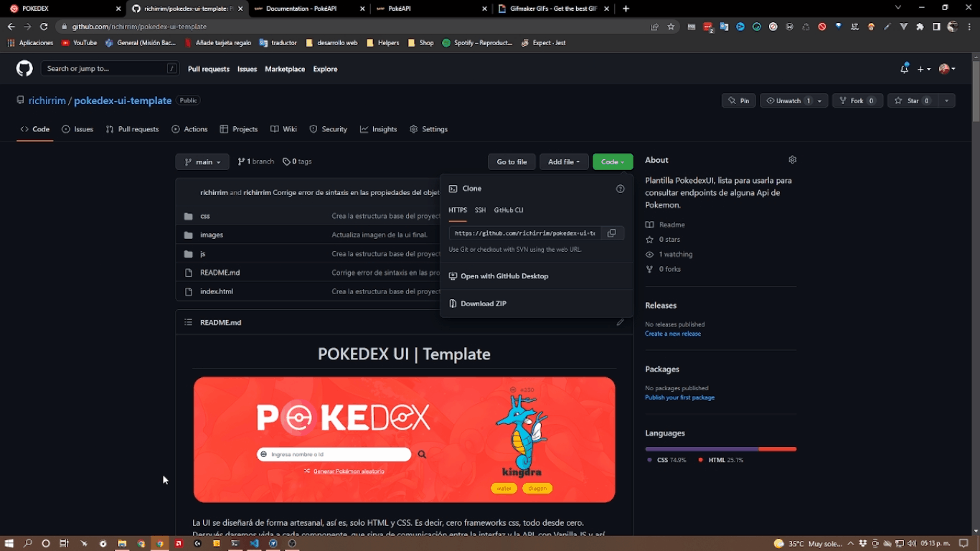Image resolution: width=980 pixels, height=551 pixels.
Task: Edit README with pencil icon
Action: coord(621,322)
